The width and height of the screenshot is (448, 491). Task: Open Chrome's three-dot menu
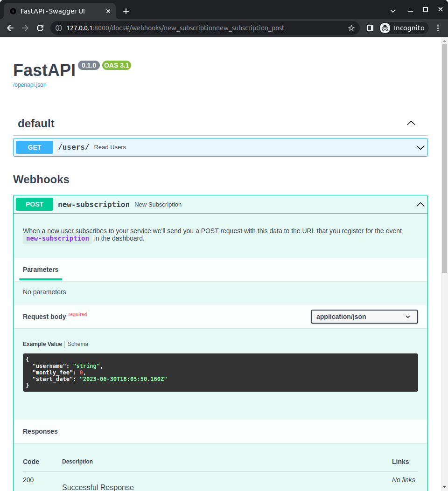coord(438,28)
